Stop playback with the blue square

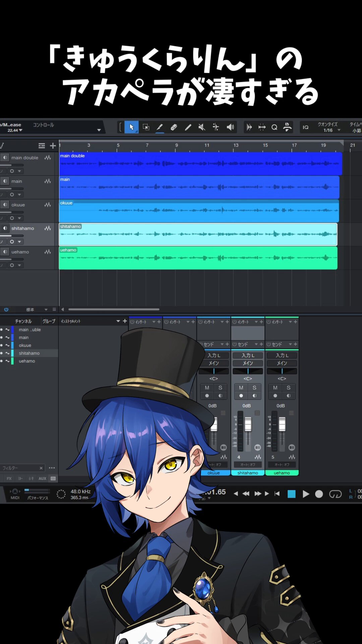click(x=292, y=494)
